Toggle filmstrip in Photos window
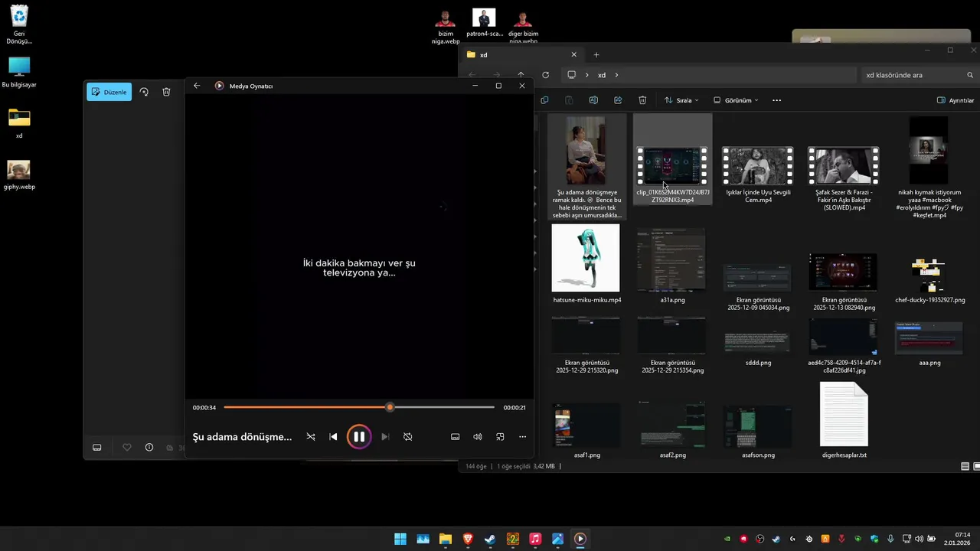Screen dimensions: 980x551 tap(97, 448)
